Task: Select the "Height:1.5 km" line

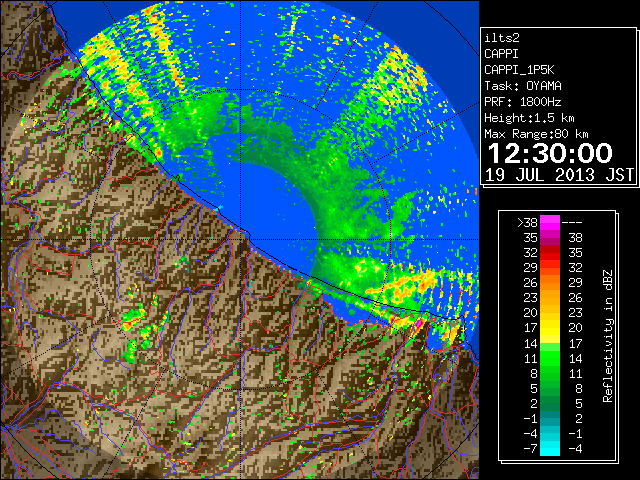Action: tap(529, 118)
